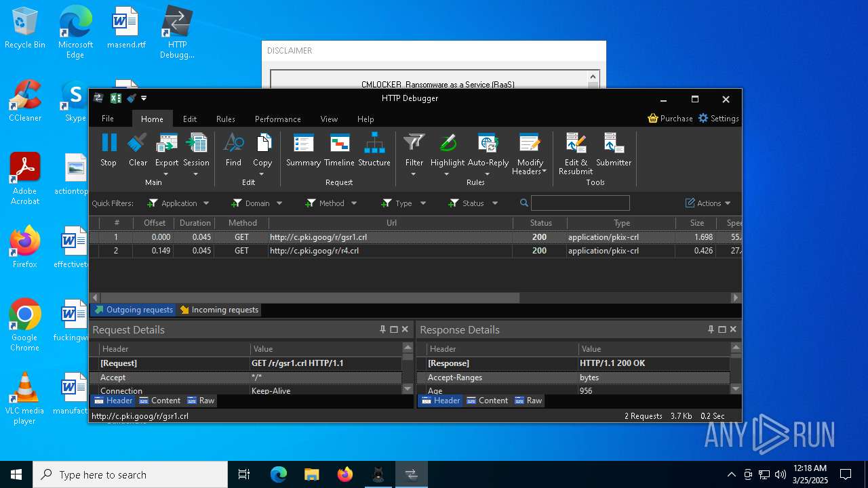Open the Google Chrome desktop shortcut

24,325
